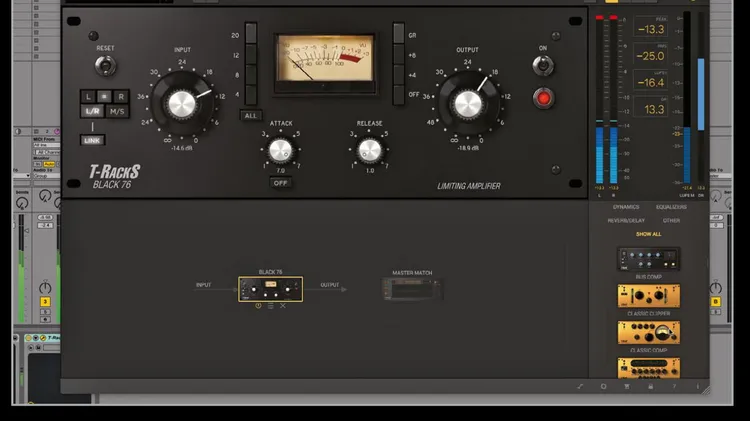The image size is (750, 421).
Task: Switch to M/S processing mode
Action: [117, 111]
